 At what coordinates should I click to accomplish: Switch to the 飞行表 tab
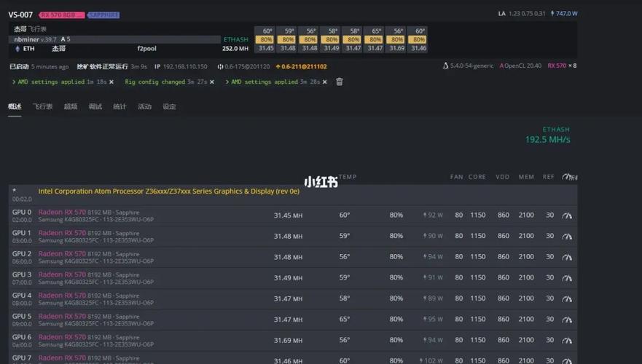42,107
